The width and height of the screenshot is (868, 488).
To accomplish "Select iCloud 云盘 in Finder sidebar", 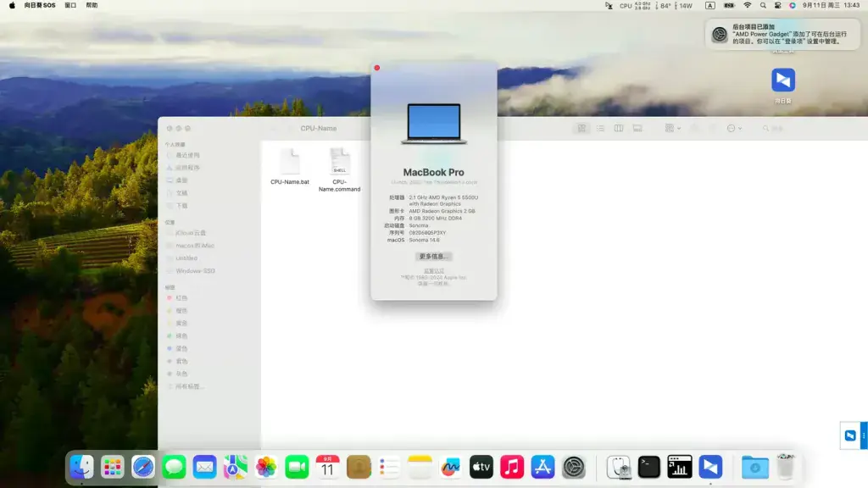I will (191, 233).
